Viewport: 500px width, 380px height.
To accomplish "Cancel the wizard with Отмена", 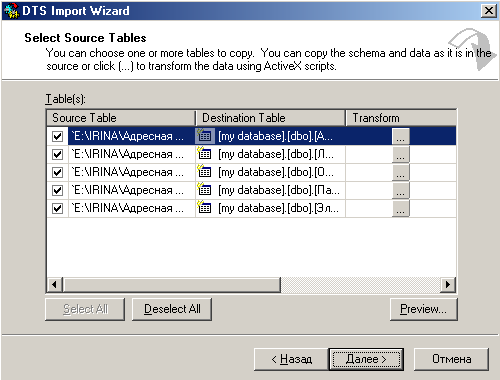I will [451, 359].
